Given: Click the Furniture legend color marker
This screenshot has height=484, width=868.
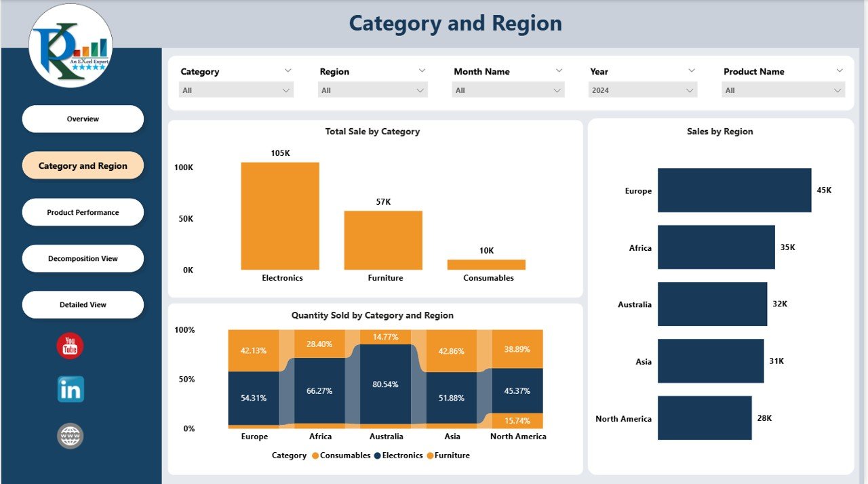Looking at the screenshot, I should (x=430, y=456).
